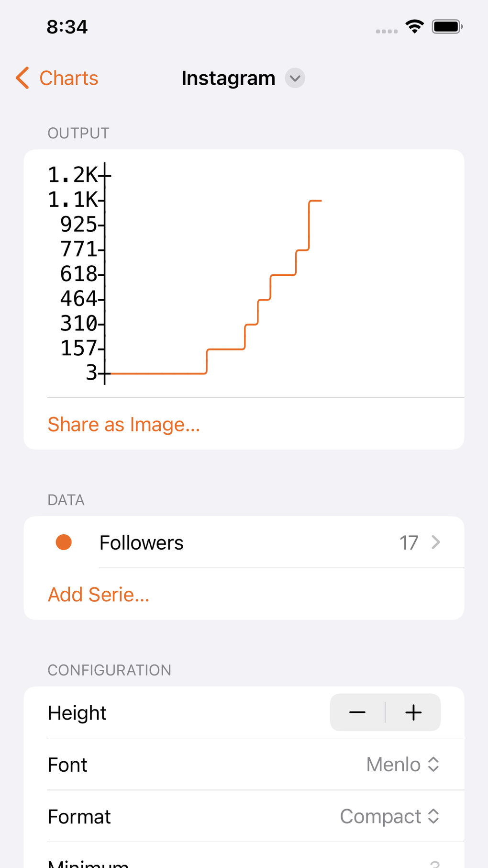Viewport: 488px width, 868px height.
Task: Open the Instagram title dropdown chevron
Action: click(295, 78)
